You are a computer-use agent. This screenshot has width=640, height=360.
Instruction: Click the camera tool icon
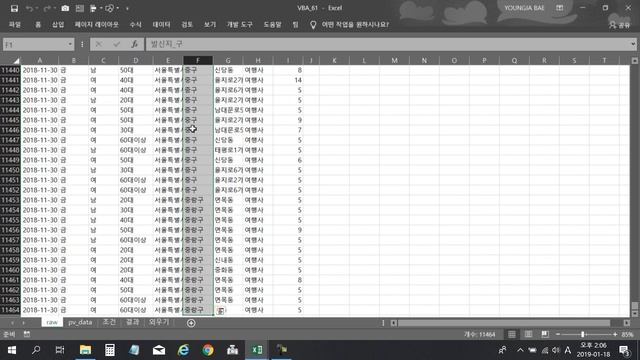(x=65, y=8)
